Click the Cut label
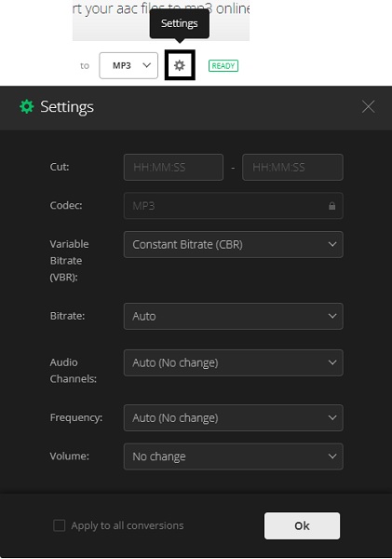392x559 pixels. coord(60,167)
